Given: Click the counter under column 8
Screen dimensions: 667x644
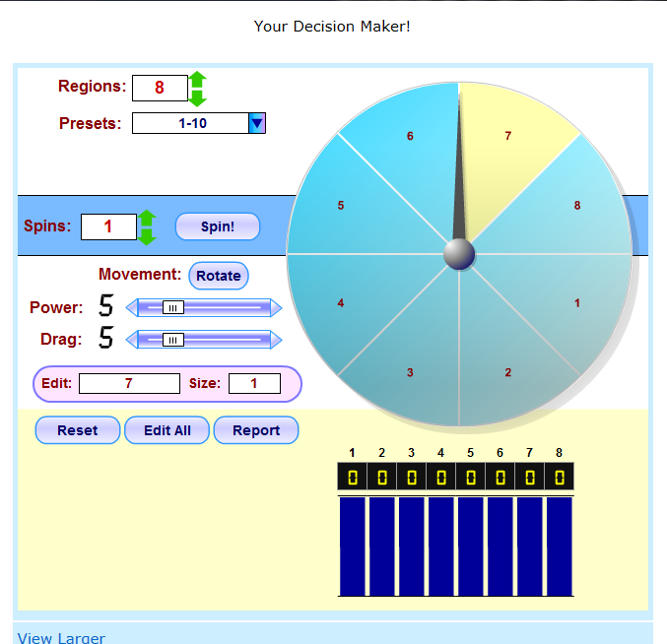Looking at the screenshot, I should [x=560, y=477].
